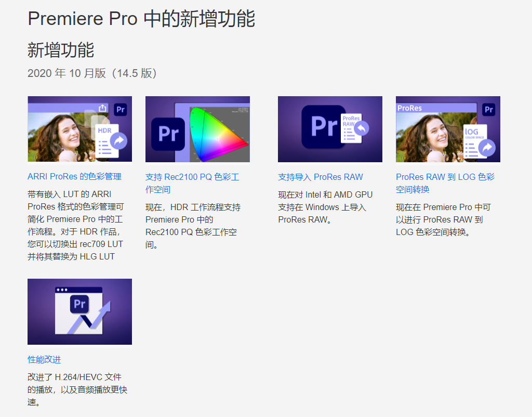This screenshot has height=417, width=532.
Task: Select the Pr badge on the ARRI ProRes thumbnail
Action: click(x=121, y=110)
